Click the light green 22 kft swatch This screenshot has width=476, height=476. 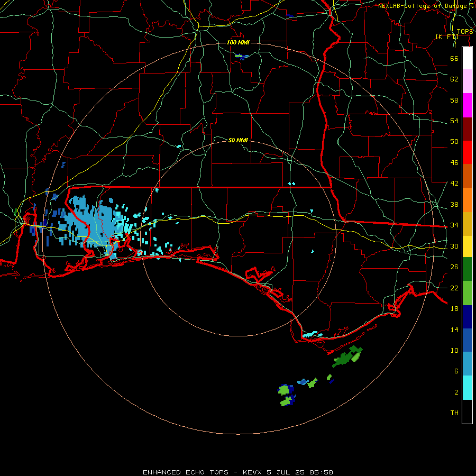pyautogui.click(x=467, y=293)
